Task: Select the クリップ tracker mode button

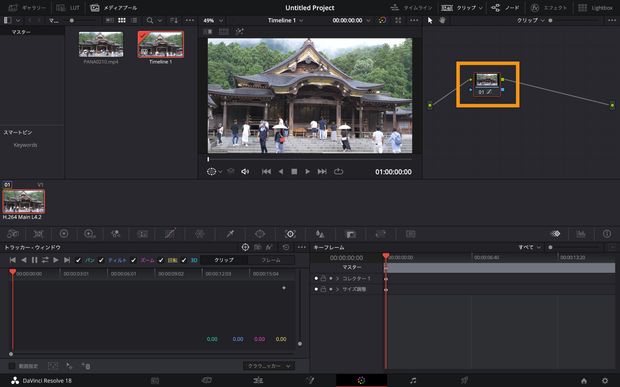Action: [224, 260]
